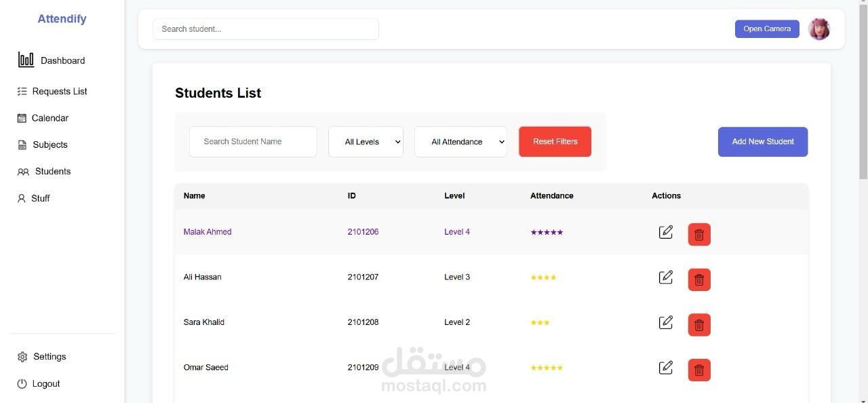This screenshot has height=403, width=868.
Task: Open the user profile avatar
Action: pos(819,28)
